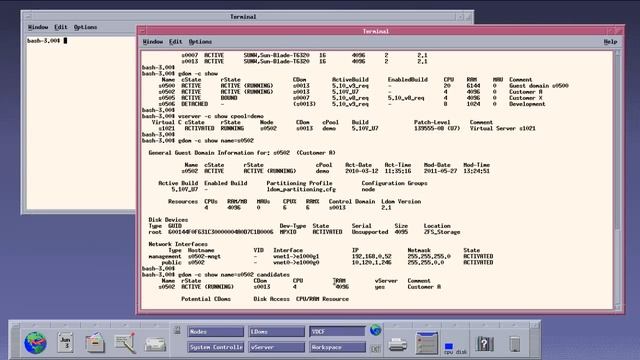The width and height of the screenshot is (640, 360).
Task: Expand subpanel arrow above Trash icon
Action: pyautogui.click(x=515, y=325)
